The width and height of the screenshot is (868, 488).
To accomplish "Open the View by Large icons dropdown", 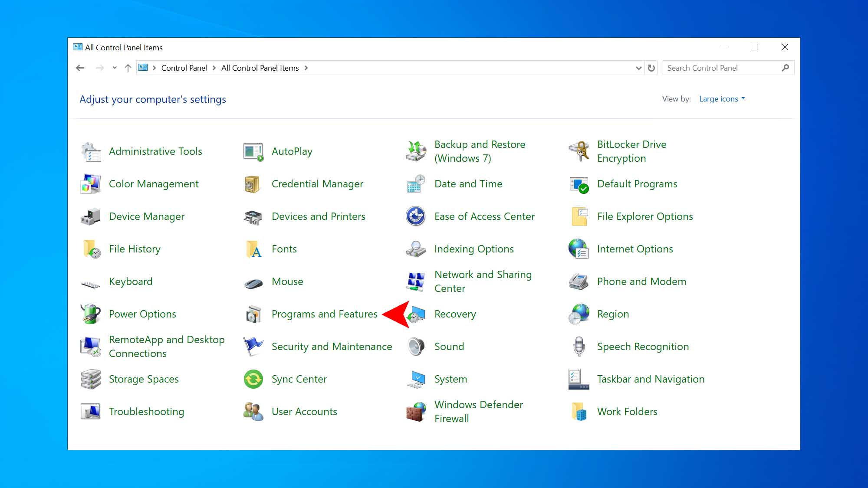I will pyautogui.click(x=722, y=99).
